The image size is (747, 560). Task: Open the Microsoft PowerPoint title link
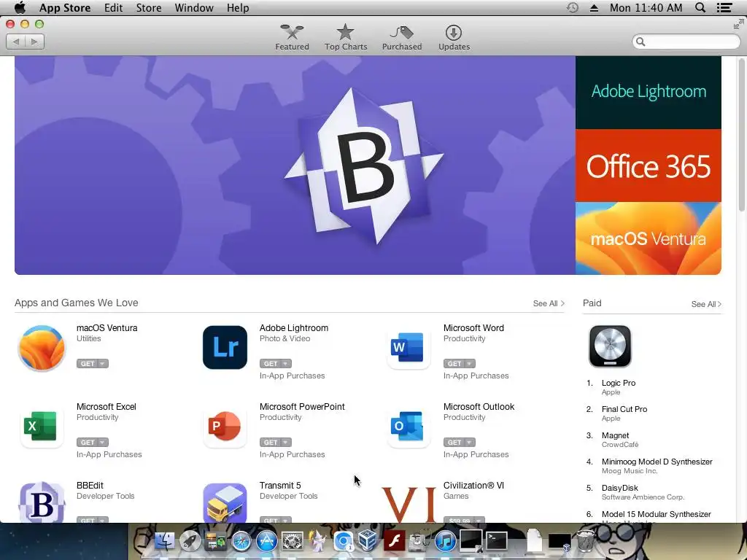[302, 407]
